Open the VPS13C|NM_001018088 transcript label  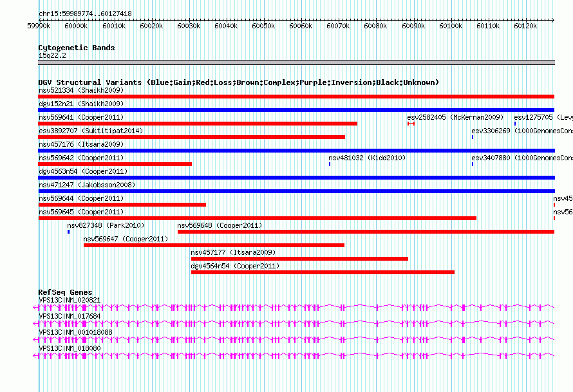75,332
